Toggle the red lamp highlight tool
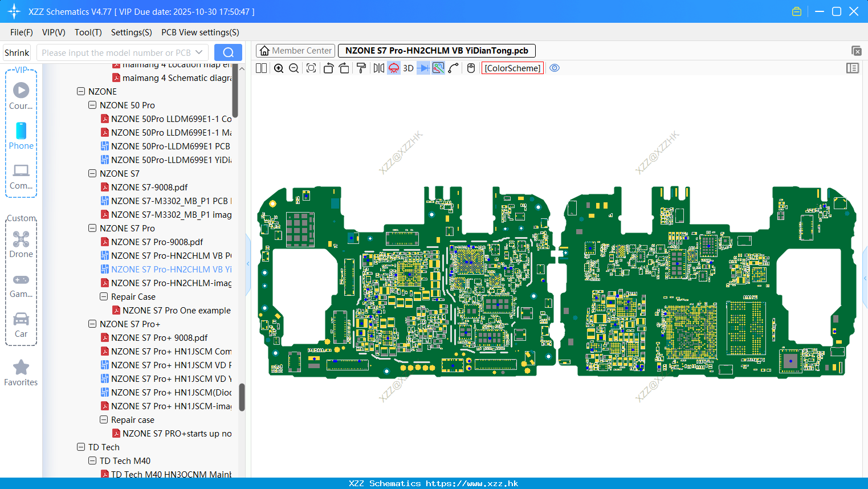868x489 pixels. [394, 68]
